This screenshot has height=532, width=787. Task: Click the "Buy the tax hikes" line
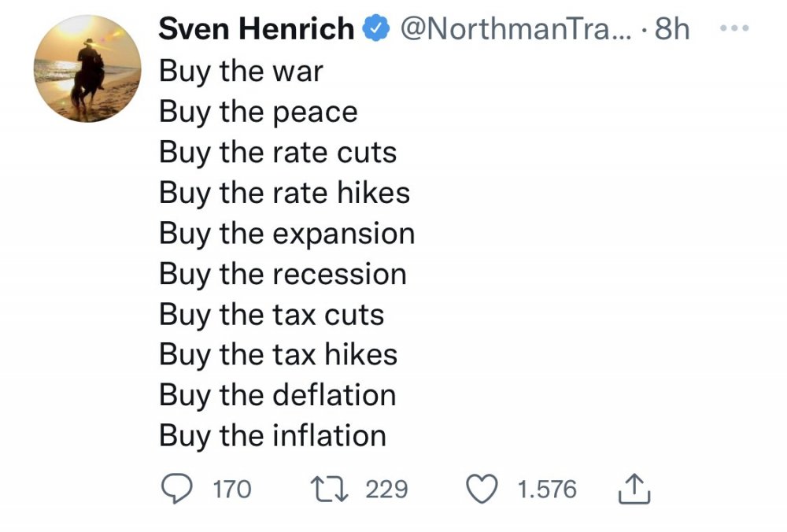pyautogui.click(x=278, y=355)
